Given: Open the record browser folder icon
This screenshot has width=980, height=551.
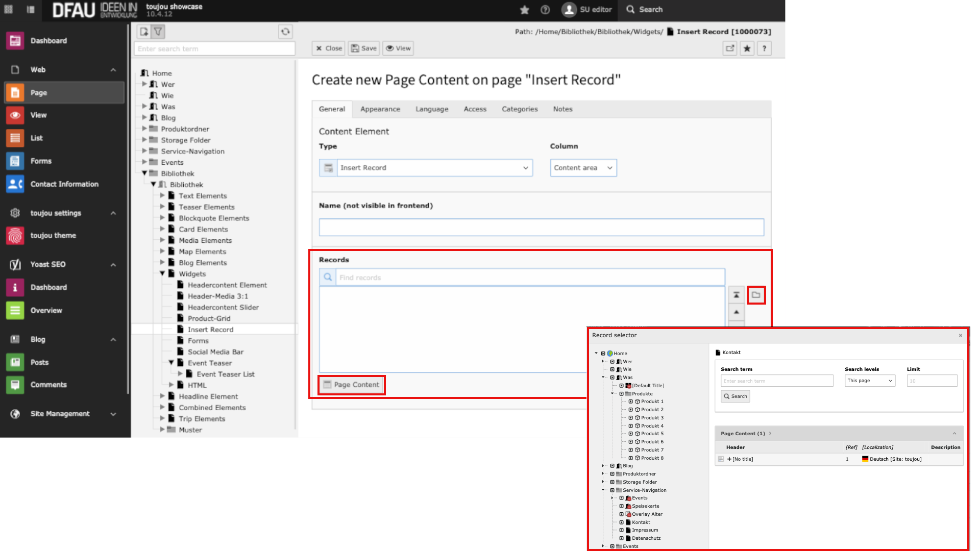Looking at the screenshot, I should click(x=756, y=295).
